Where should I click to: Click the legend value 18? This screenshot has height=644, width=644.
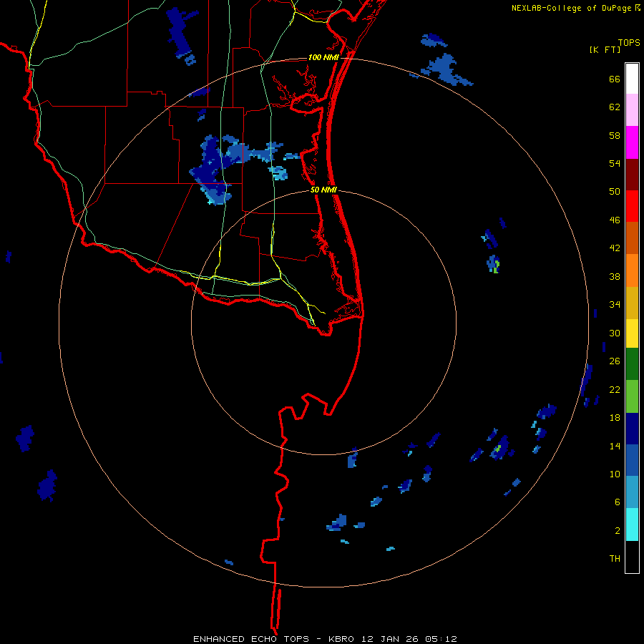coord(615,418)
